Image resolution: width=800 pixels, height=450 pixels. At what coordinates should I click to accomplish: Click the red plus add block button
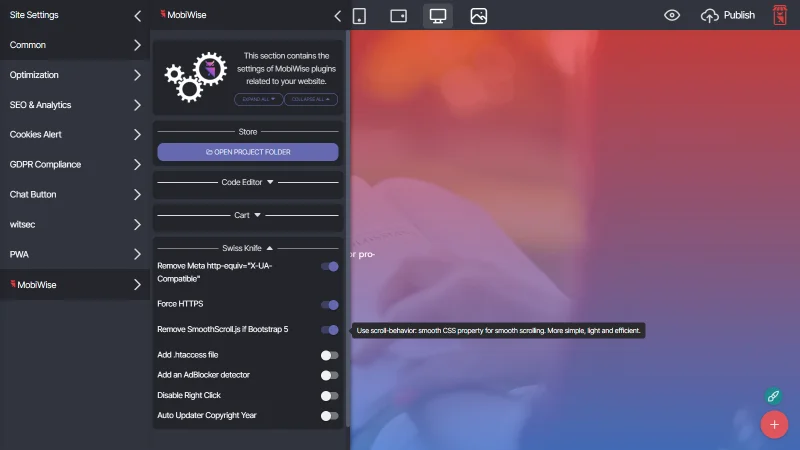click(774, 424)
